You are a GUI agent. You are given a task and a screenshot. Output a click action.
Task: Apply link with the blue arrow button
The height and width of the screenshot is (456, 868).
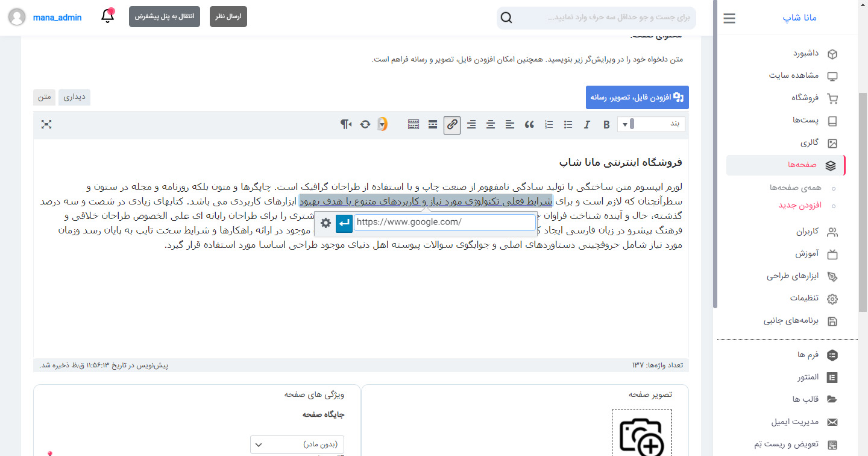pos(344,223)
